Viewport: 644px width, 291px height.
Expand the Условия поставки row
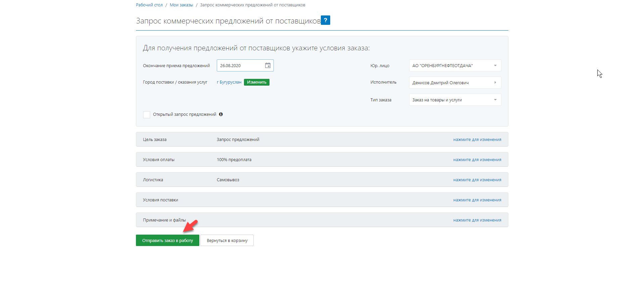point(160,200)
